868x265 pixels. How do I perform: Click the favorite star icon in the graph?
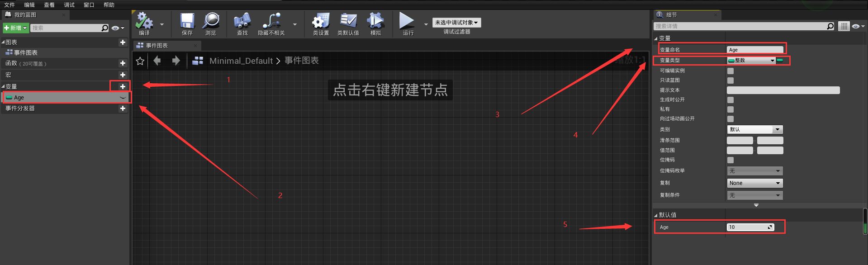[140, 61]
